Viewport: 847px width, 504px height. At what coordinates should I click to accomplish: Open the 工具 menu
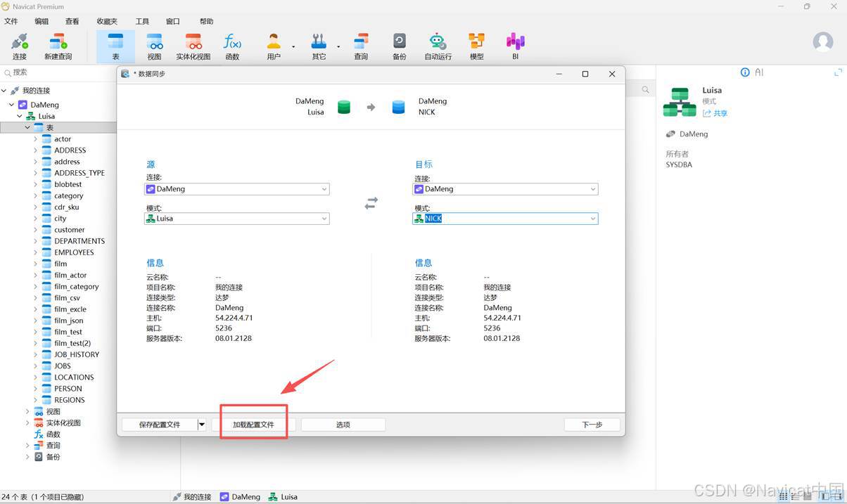click(142, 21)
